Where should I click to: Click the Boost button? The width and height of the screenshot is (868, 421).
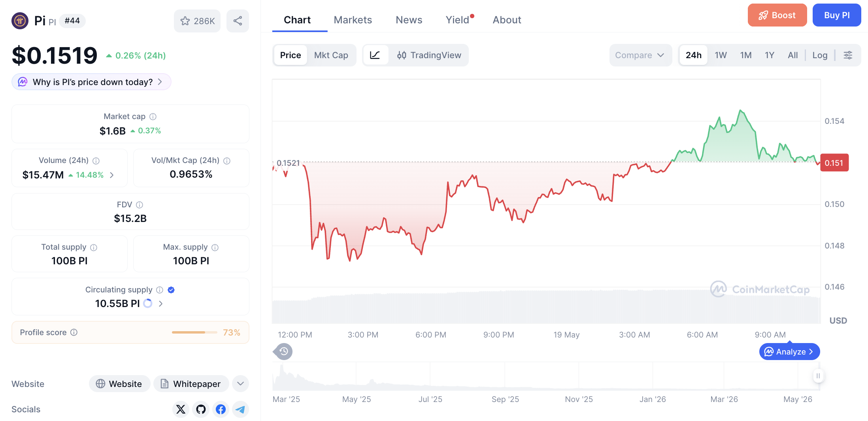point(777,15)
